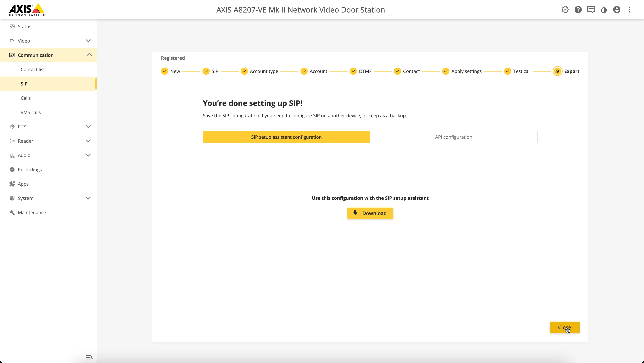The height and width of the screenshot is (363, 644).
Task: Go back to the New wizard step
Action: pyautogui.click(x=170, y=71)
